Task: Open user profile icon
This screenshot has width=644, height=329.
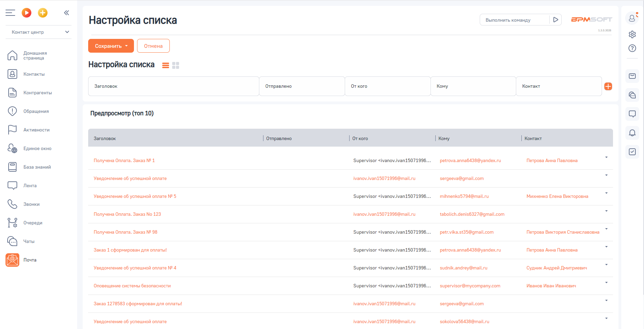Action: pos(632,18)
